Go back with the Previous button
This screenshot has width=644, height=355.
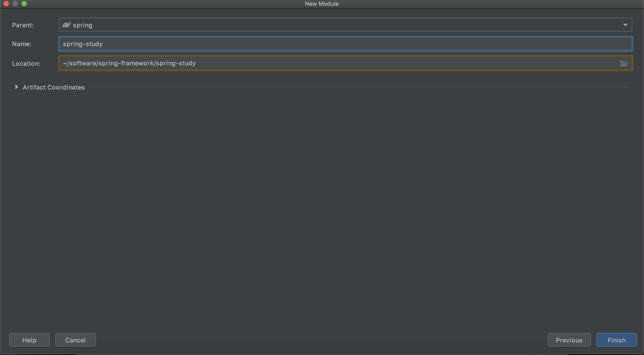coord(569,340)
